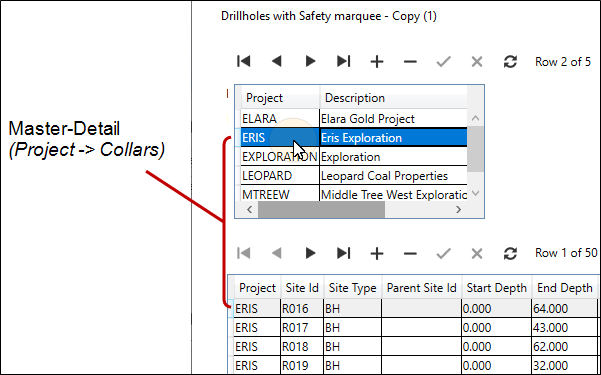601x375 pixels.
Task: Sort by the Description column header
Action: pos(393,98)
